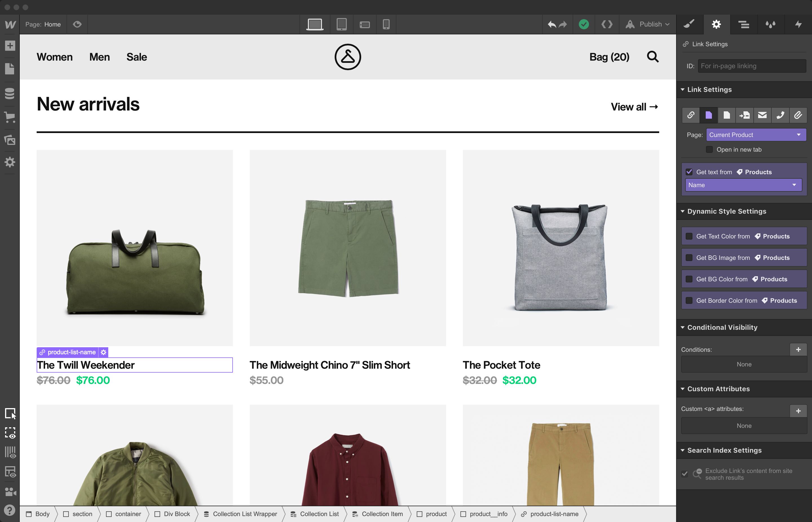Image resolution: width=812 pixels, height=522 pixels.
Task: Click the ID in-page linking field
Action: click(752, 66)
